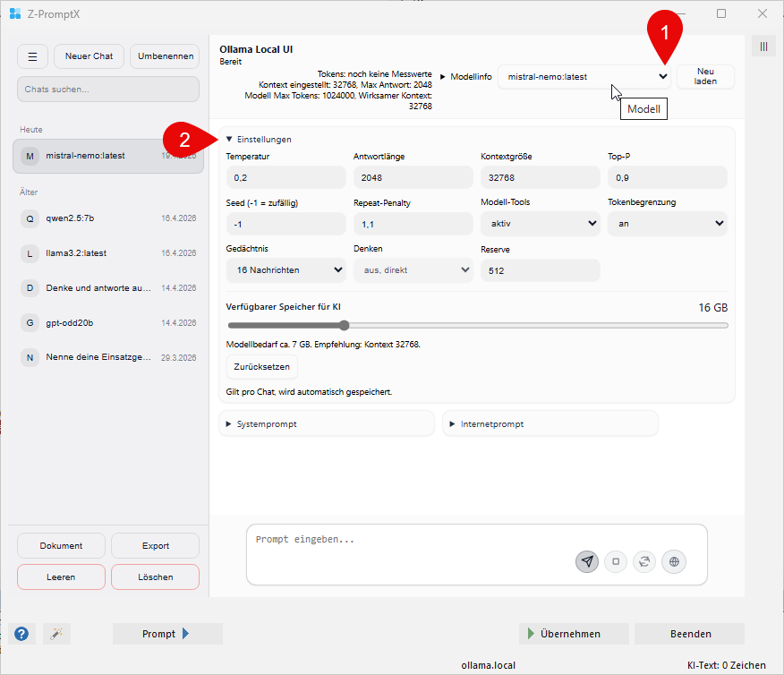Open the Tokenbegrenzung dropdown set to an
The height and width of the screenshot is (675, 784).
coord(667,223)
